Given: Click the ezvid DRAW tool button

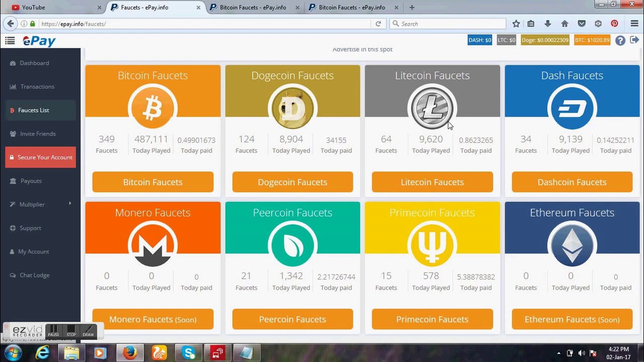Looking at the screenshot, I should coord(89,331).
